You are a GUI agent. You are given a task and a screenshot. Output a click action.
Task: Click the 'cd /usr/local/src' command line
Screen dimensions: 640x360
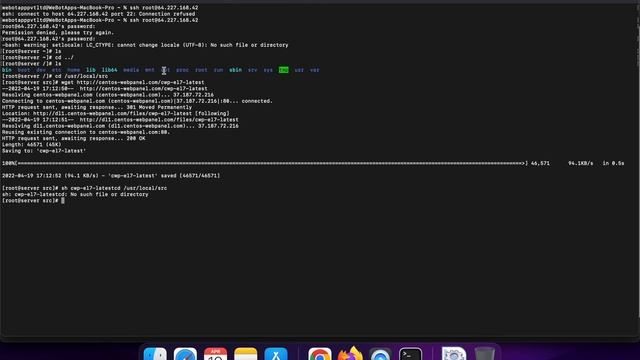click(x=55, y=76)
